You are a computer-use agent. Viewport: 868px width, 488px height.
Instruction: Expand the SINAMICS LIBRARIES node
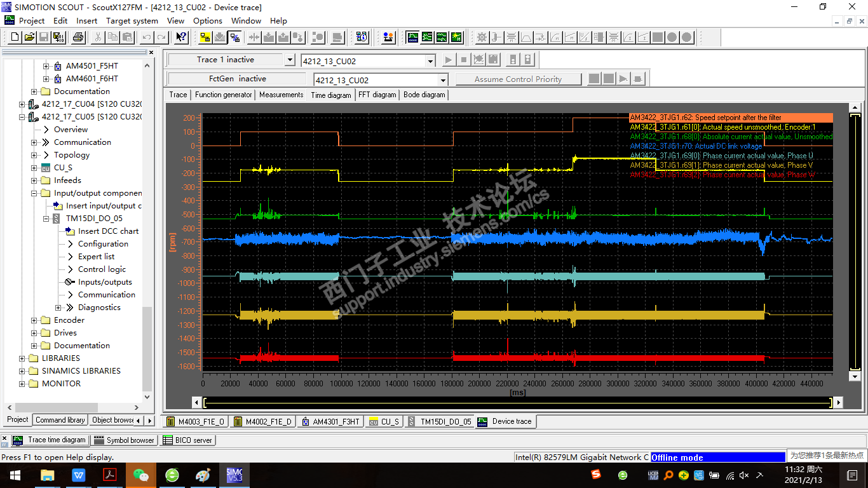[x=22, y=371]
